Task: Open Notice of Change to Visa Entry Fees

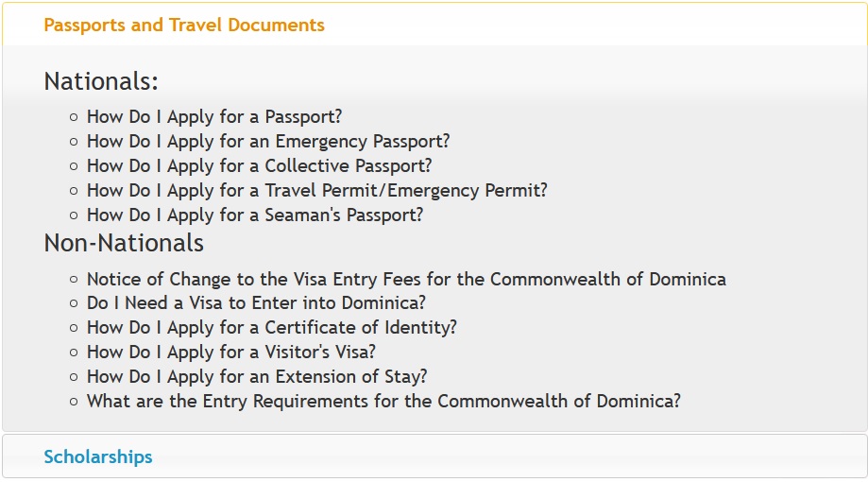Action: click(x=406, y=280)
